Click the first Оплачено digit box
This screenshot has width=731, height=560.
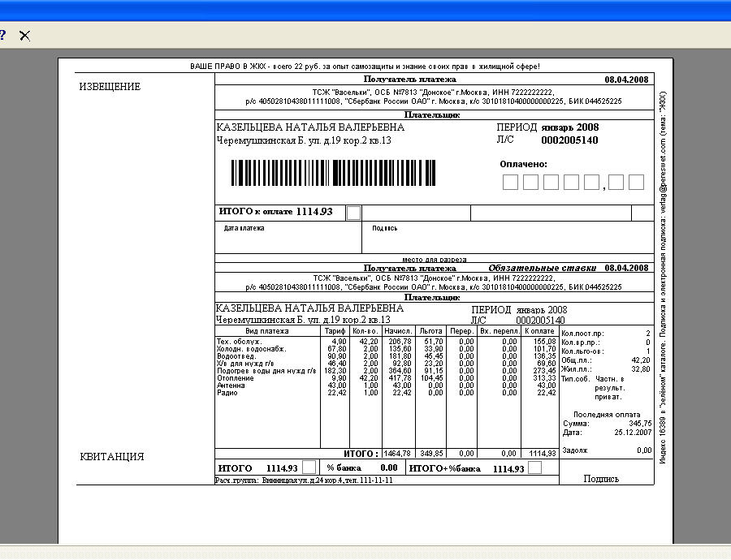510,182
